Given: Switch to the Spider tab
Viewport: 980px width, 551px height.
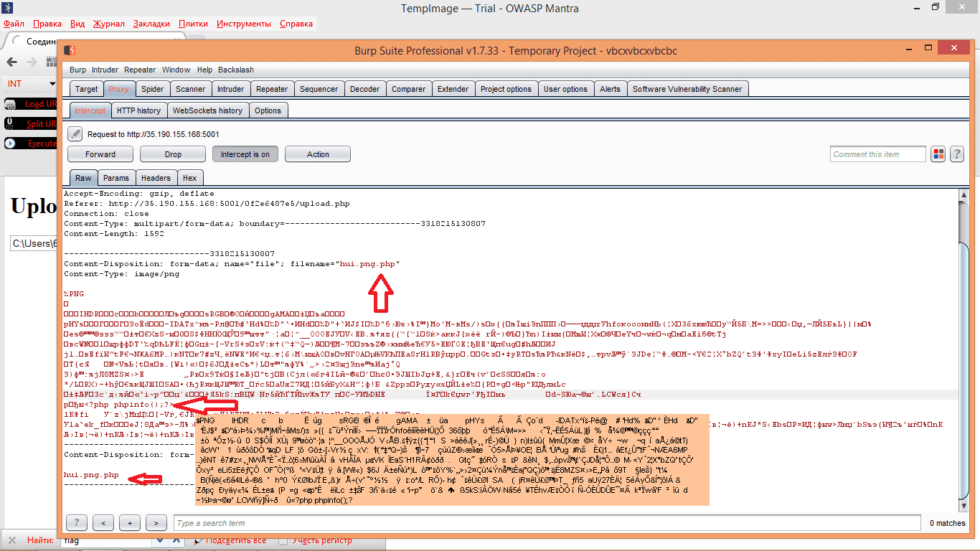Looking at the screenshot, I should coord(152,89).
